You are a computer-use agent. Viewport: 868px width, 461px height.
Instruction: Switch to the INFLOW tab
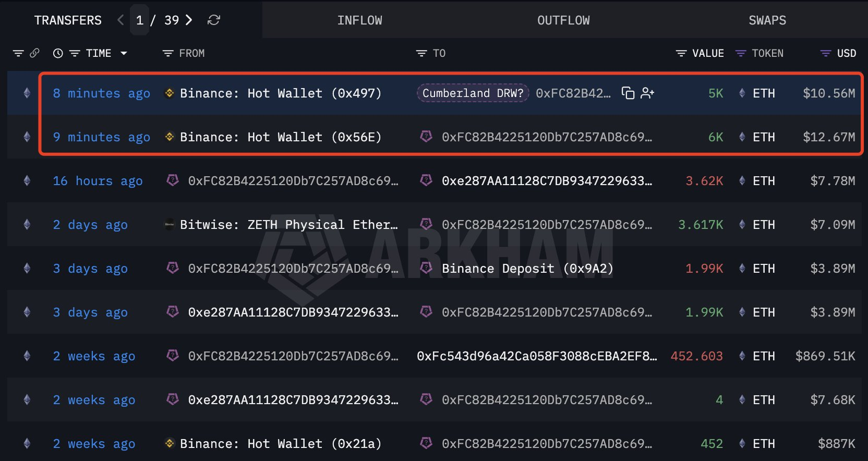click(x=359, y=20)
